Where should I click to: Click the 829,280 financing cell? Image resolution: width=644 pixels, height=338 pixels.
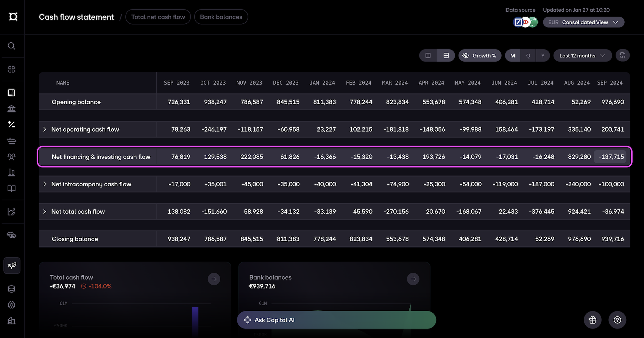click(x=579, y=157)
